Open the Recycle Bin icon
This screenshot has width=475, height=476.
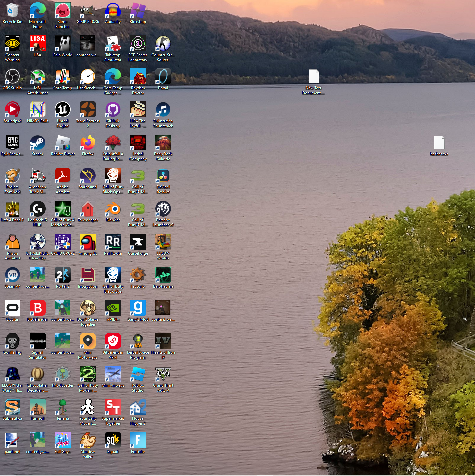point(13,11)
